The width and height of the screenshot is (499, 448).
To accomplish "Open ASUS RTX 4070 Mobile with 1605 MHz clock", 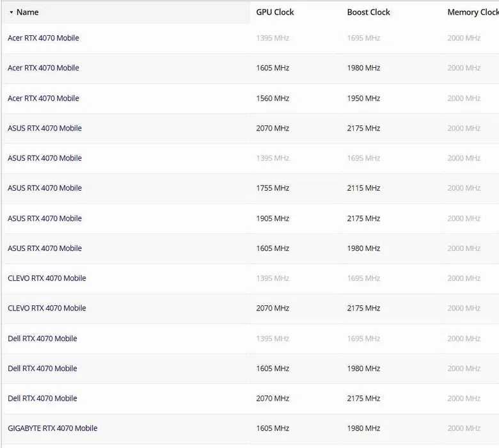I will pos(45,248).
